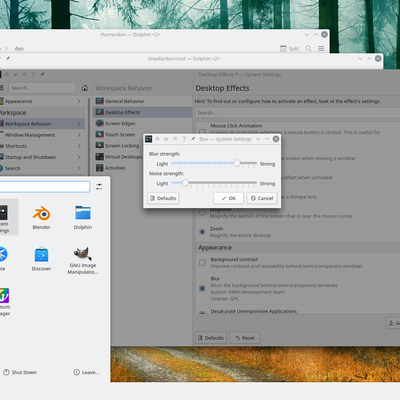Screen dimensions: 400x400
Task: Expand the Shortcuts category chevron
Action: click(x=79, y=146)
